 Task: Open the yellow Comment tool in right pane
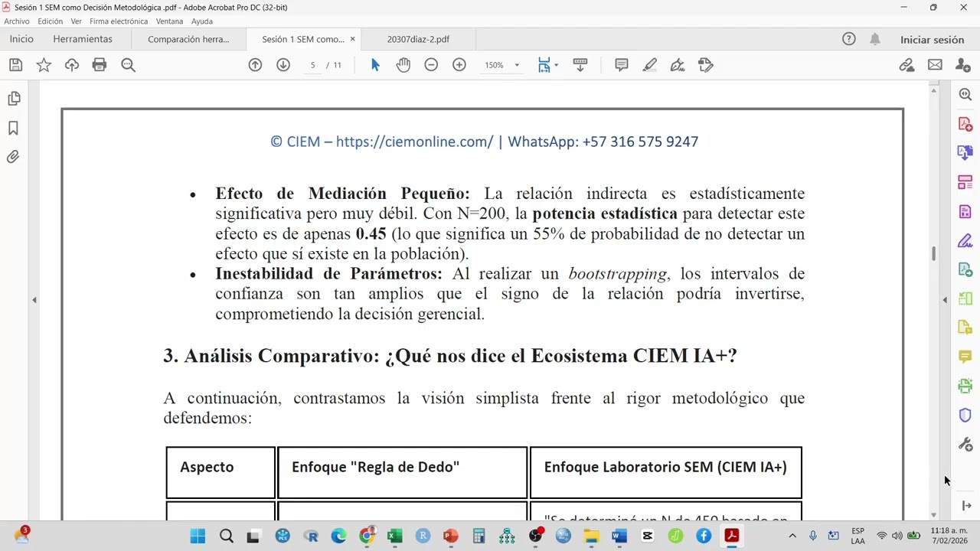pos(965,357)
